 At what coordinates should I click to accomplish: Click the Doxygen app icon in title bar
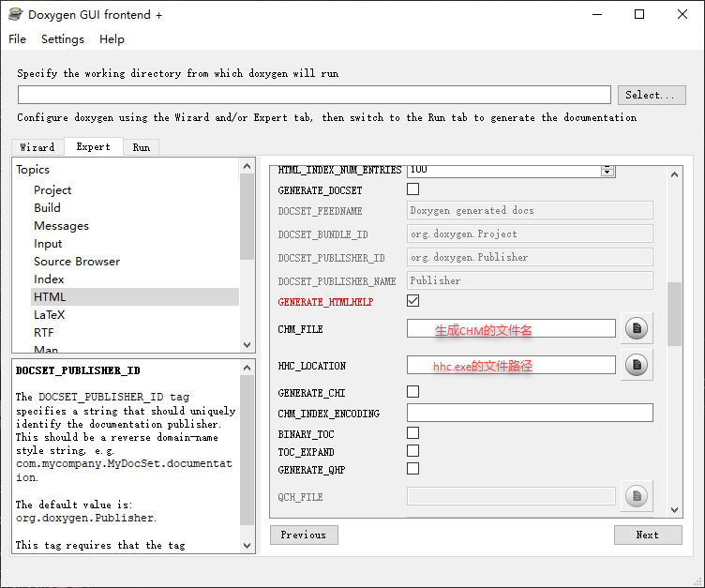[x=15, y=14]
